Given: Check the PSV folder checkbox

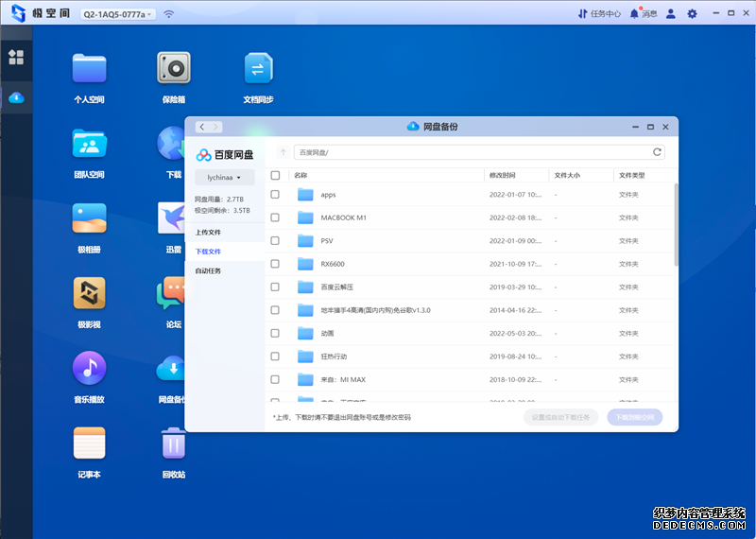Looking at the screenshot, I should tap(275, 240).
